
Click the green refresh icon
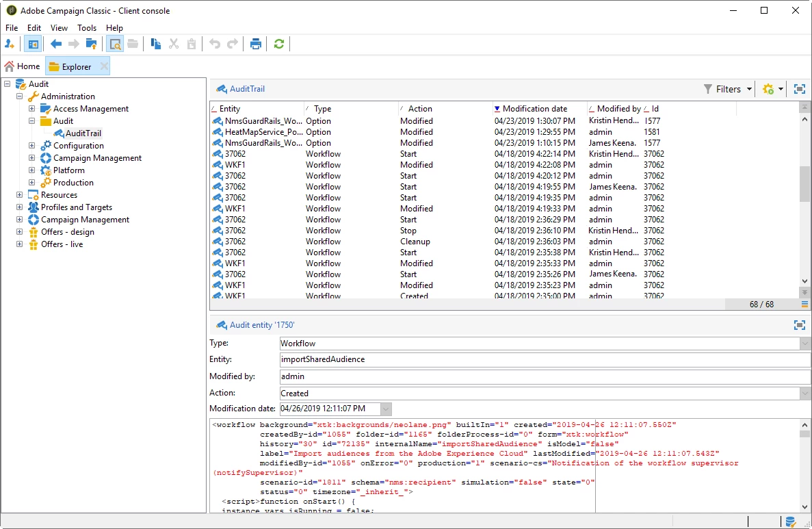coord(278,44)
